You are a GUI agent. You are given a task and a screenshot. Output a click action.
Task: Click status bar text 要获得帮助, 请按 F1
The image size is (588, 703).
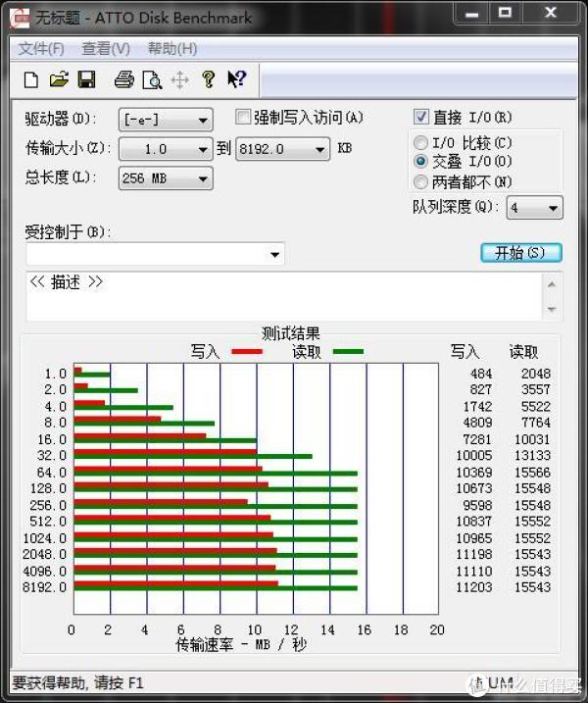(78, 682)
